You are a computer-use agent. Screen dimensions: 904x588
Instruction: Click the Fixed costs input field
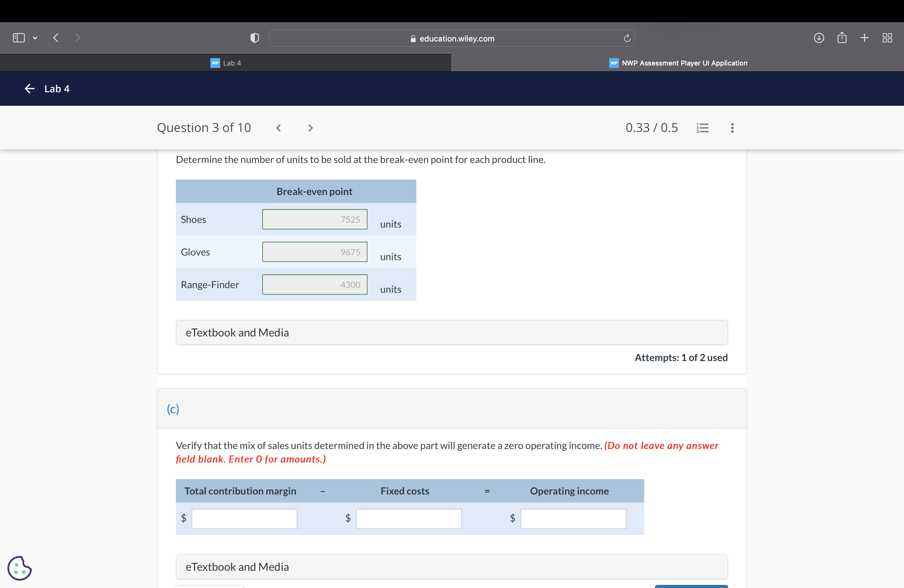click(x=409, y=518)
